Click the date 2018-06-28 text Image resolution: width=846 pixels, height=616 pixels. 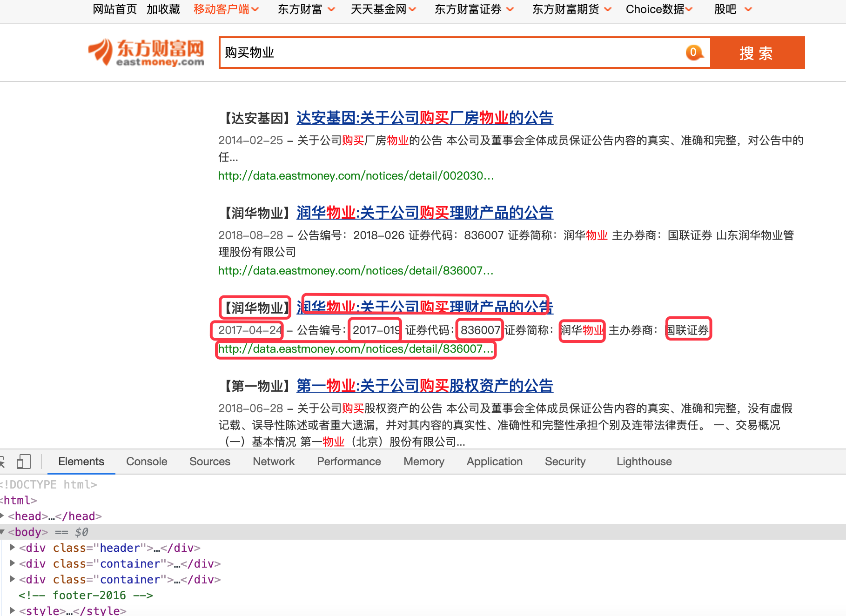250,408
